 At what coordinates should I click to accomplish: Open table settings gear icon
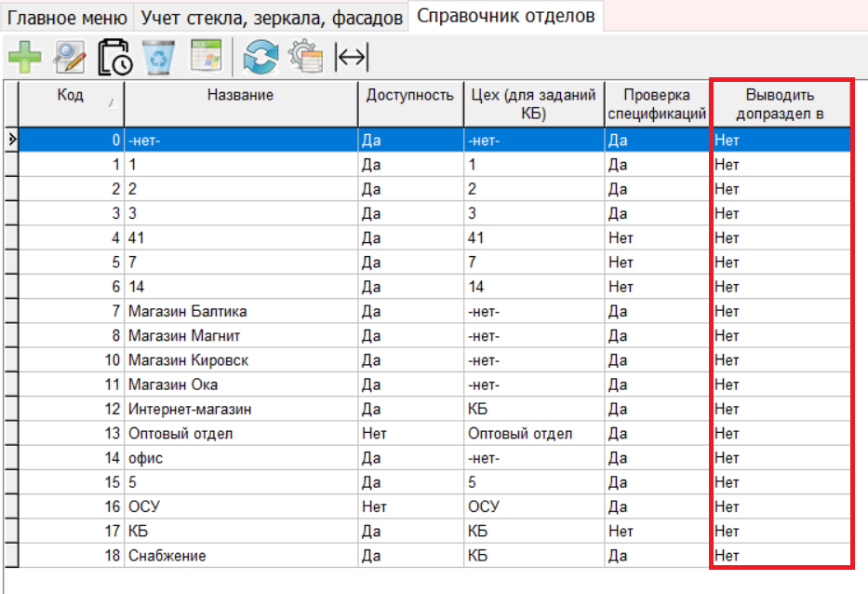[305, 58]
